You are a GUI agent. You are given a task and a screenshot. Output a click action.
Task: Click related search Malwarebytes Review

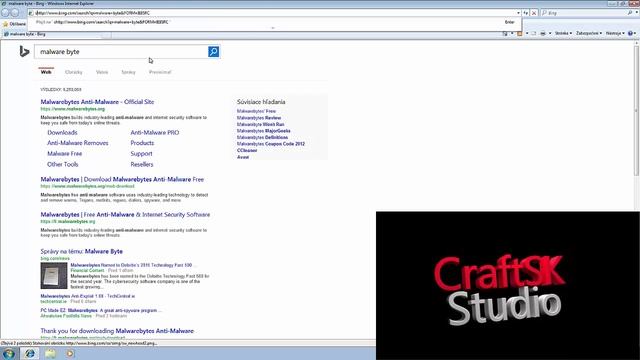(x=259, y=118)
